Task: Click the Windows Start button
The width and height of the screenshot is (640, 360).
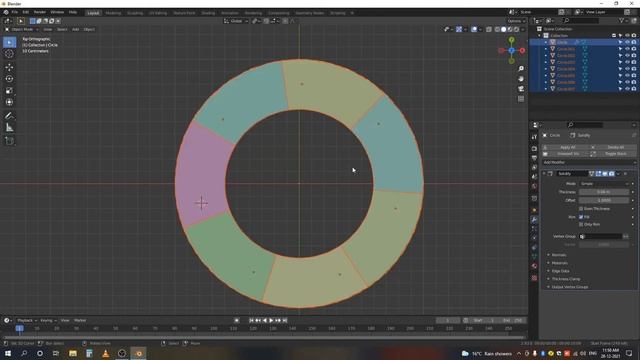Action: point(8,353)
